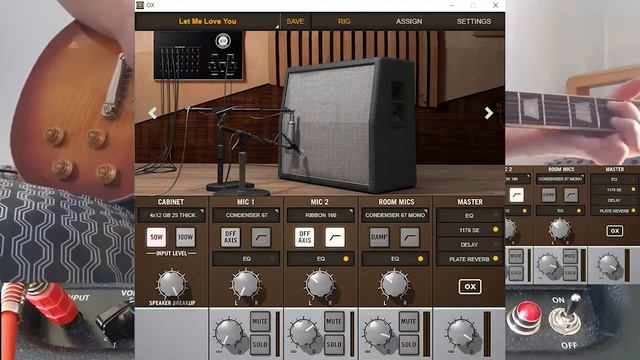Switch to the ASSIGN tab

pos(409,21)
